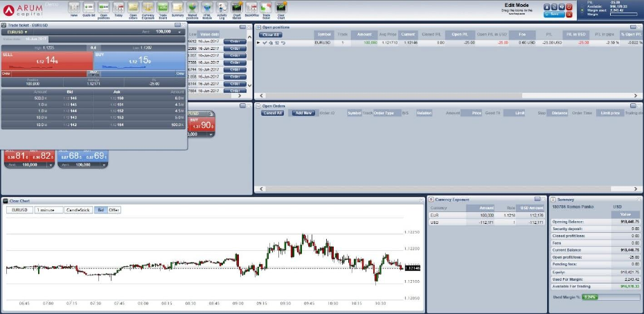Click the red cancel icon beside Save
The image size is (644, 314).
(569, 15)
